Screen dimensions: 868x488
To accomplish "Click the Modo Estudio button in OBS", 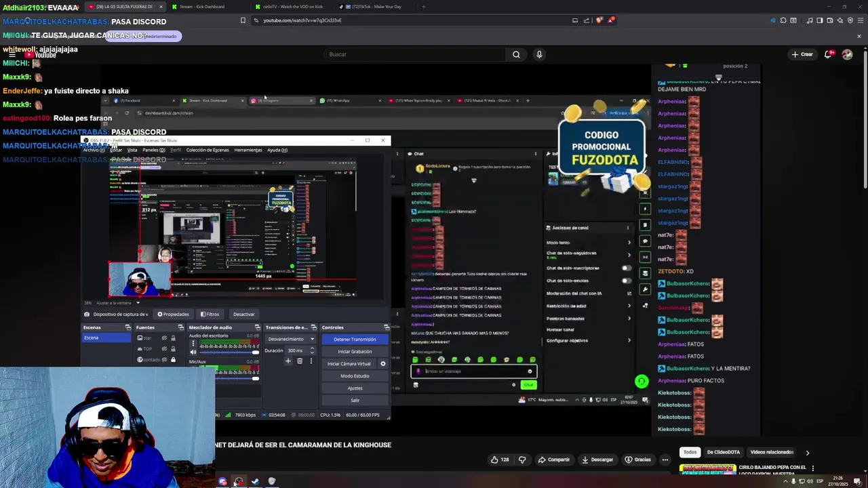I will [x=355, y=375].
